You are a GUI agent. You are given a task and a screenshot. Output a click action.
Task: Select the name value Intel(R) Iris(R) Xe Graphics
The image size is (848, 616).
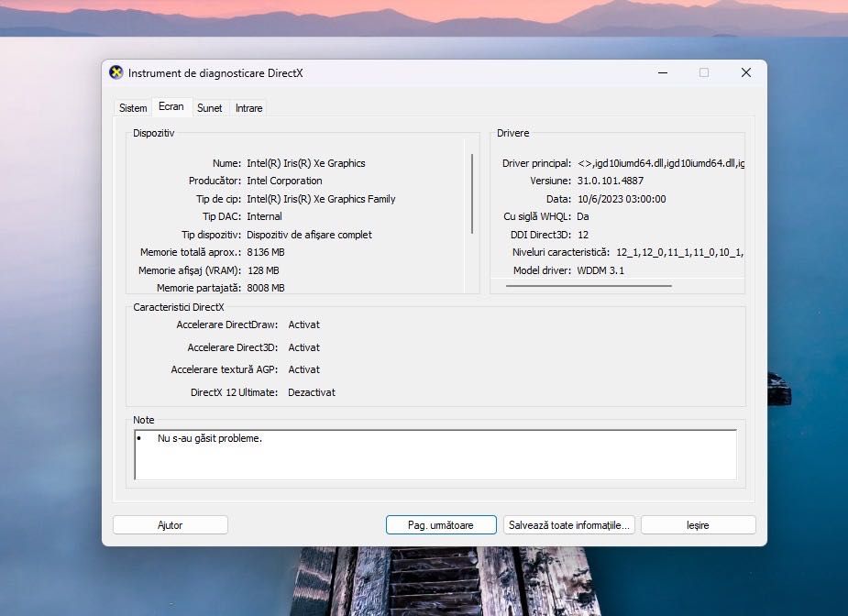point(306,163)
